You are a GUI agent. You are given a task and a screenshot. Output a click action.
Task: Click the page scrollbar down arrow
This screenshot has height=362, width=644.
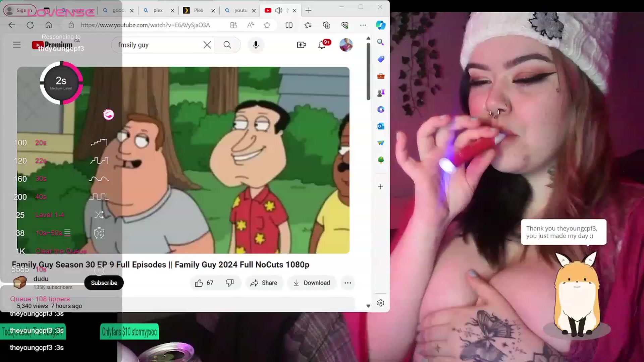point(368,306)
